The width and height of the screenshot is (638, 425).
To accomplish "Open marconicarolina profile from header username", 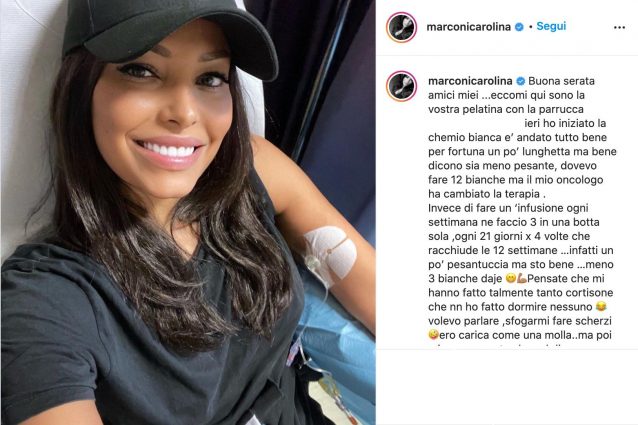I will (x=468, y=27).
